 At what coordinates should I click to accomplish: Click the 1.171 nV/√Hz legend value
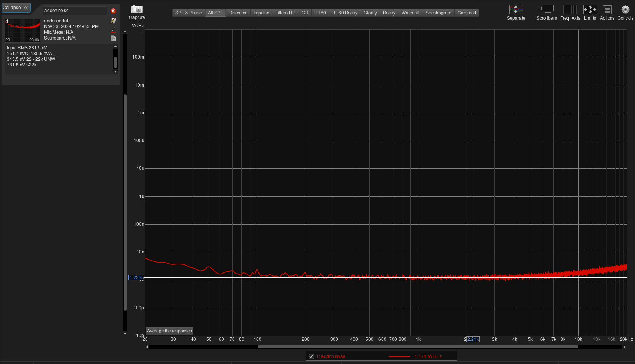tap(428, 356)
